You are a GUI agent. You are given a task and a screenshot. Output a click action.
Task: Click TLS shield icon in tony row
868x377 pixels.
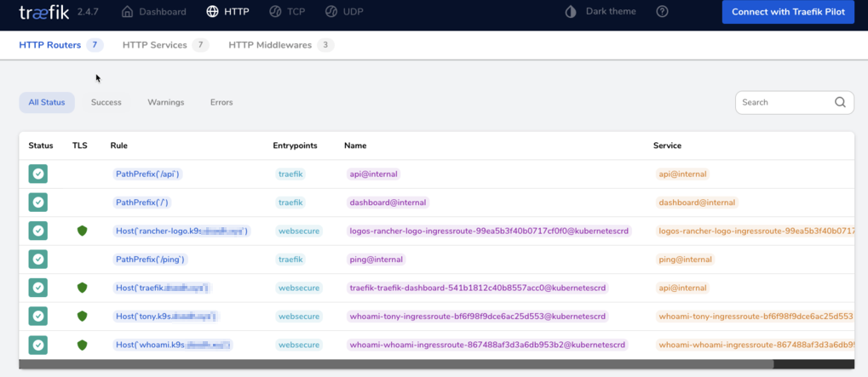coord(82,317)
